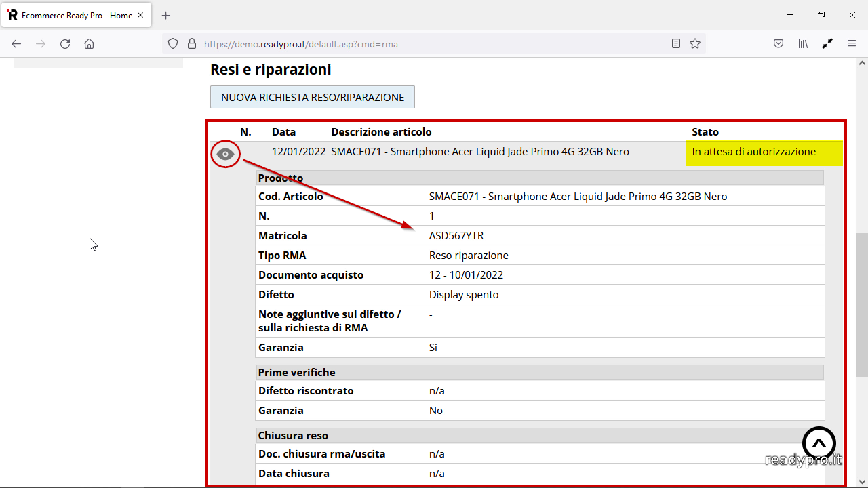Click the date 12/01/2022 in the row
The image size is (868, 488).
coord(299,152)
